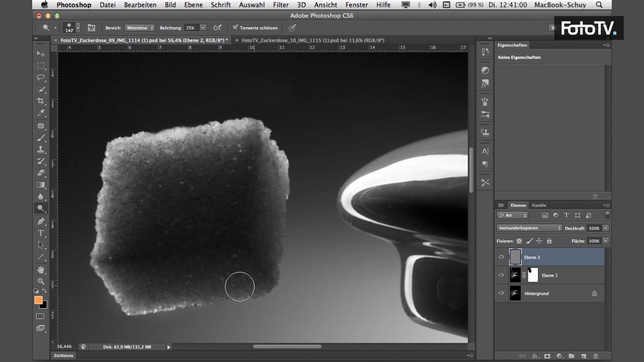644x362 pixels.
Task: Add layer mask icon
Action: coord(547,356)
